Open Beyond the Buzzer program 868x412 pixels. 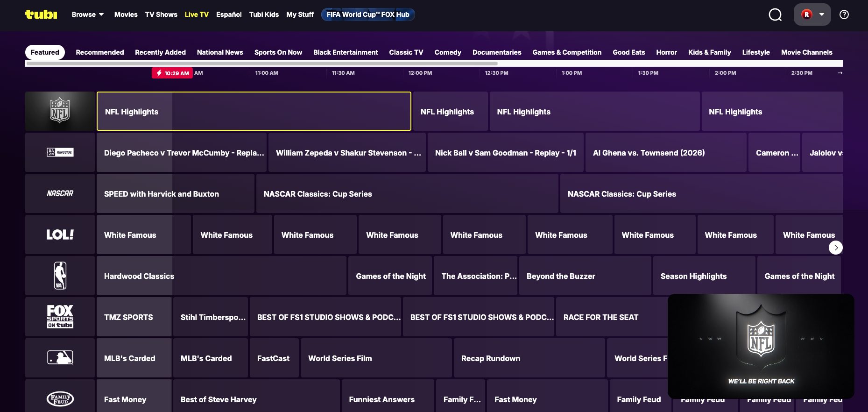pyautogui.click(x=585, y=276)
